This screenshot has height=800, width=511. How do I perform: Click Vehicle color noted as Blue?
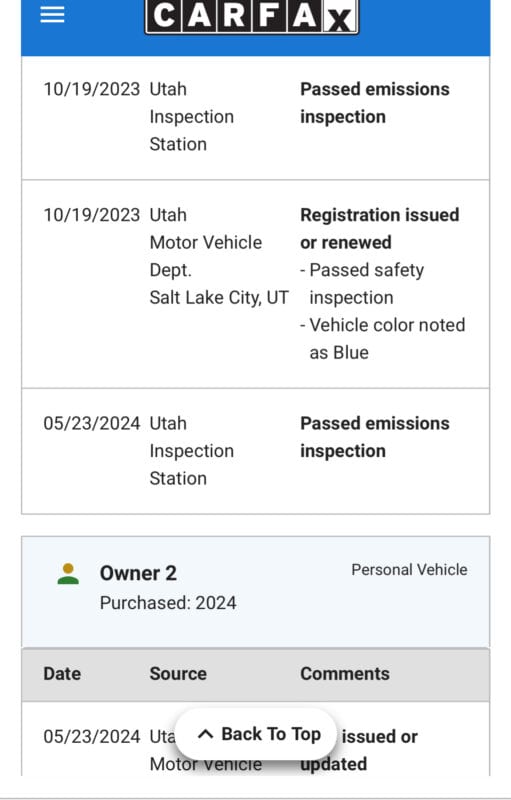coord(382,339)
